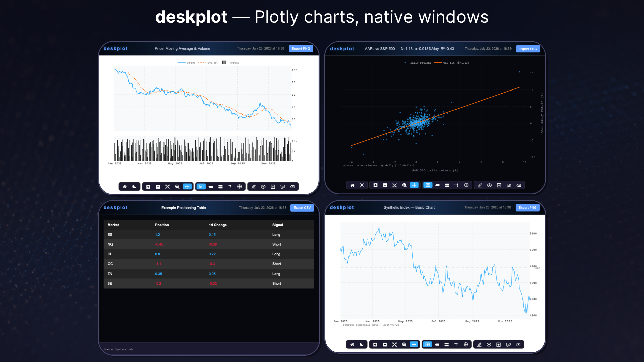Toggle moon theme icon in Synthetic Index window
Screen dimensions: 644x362
pos(362,345)
